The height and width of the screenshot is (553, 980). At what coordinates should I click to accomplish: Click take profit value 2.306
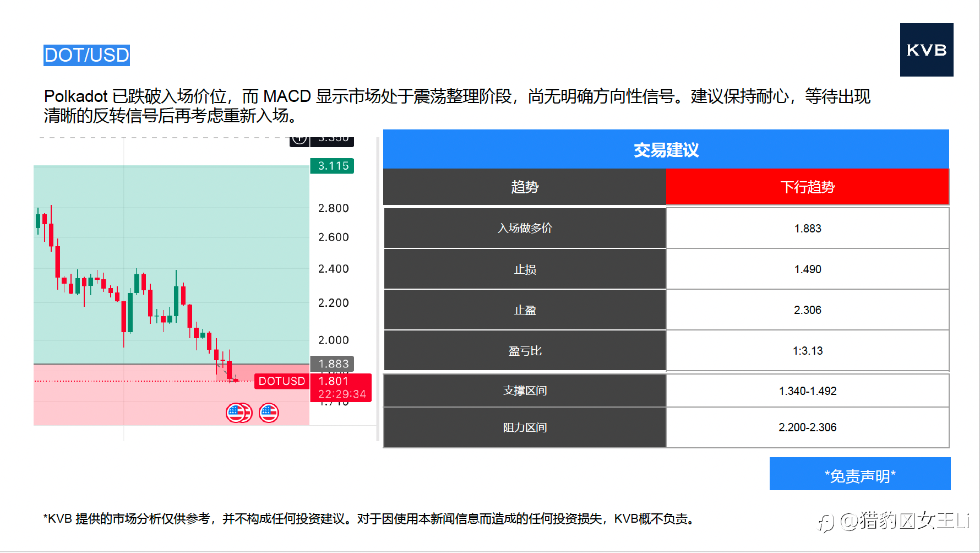pos(808,310)
